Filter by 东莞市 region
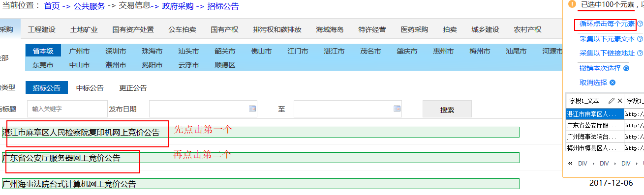Viewport: 644px width, 195px height. (43, 65)
